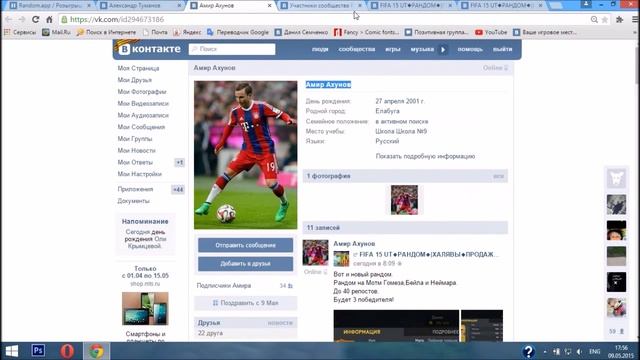Open the profile photo of the footballer
This screenshot has height=360, width=640.
[x=245, y=155]
